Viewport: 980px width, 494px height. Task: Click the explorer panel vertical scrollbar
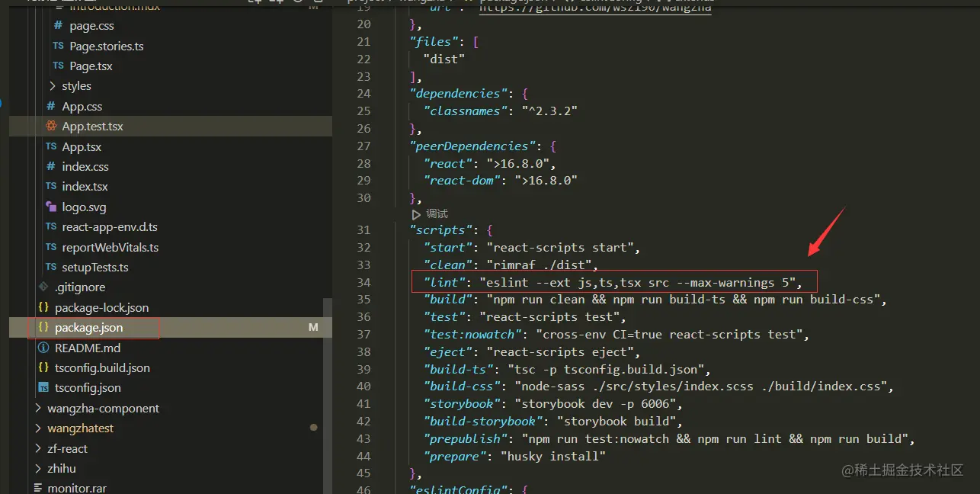pos(328,395)
